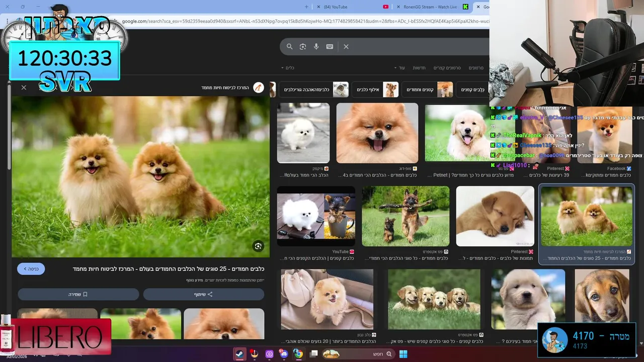Click the magnifier search icon in Google search box
This screenshot has width=644, height=362.
click(x=290, y=46)
